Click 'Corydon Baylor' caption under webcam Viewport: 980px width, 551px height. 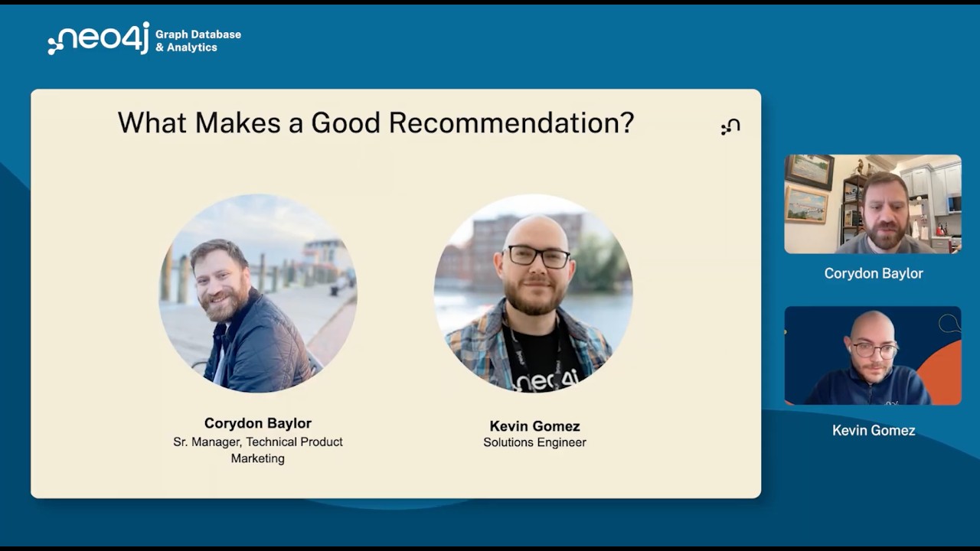coord(874,273)
